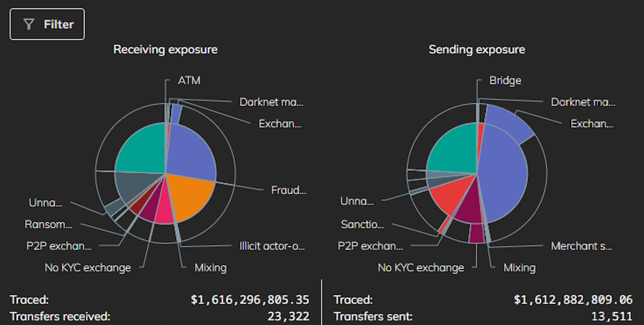
Task: Click the ATM label in Receiving exposure
Action: click(189, 80)
